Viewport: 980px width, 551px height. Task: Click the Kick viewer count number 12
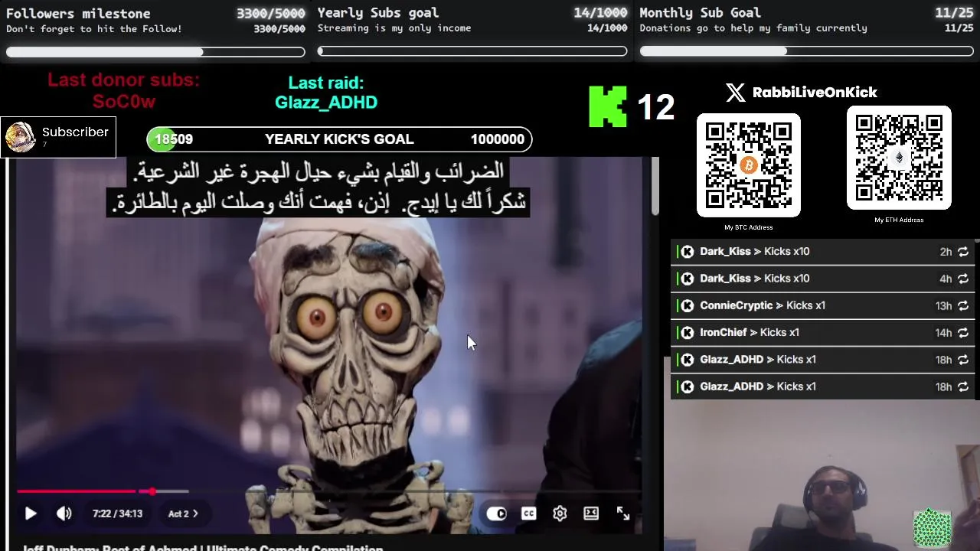(656, 107)
